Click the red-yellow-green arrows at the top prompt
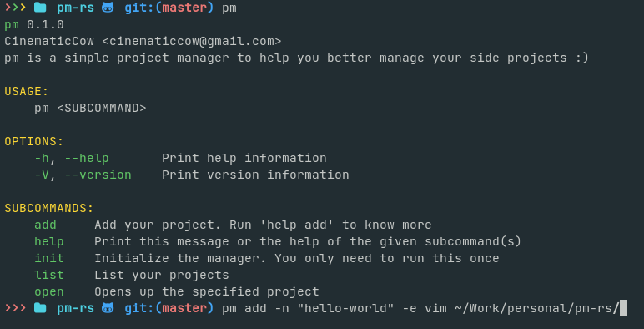The height and width of the screenshot is (329, 644). click(x=15, y=8)
